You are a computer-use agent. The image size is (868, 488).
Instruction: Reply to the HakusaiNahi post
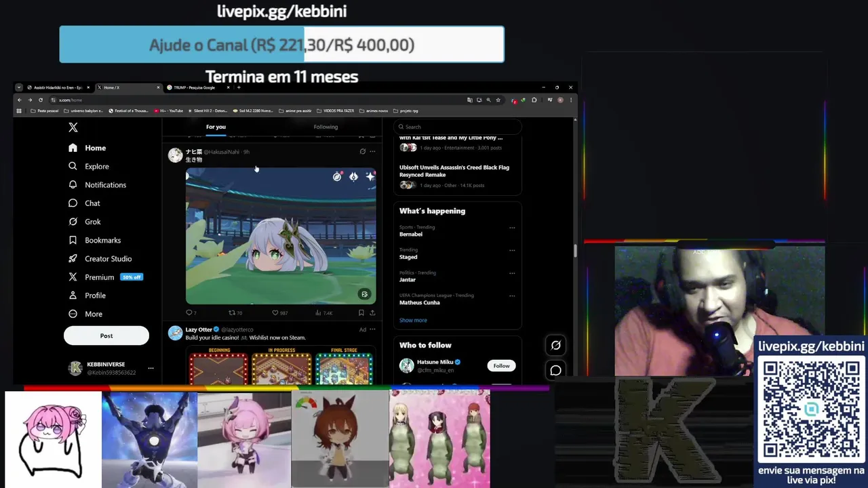(x=191, y=312)
